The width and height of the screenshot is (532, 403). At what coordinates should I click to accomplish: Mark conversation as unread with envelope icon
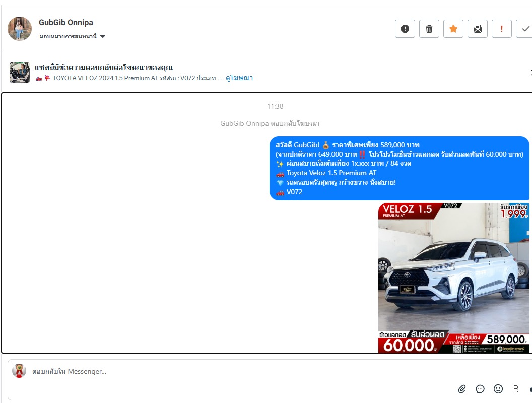click(x=478, y=29)
